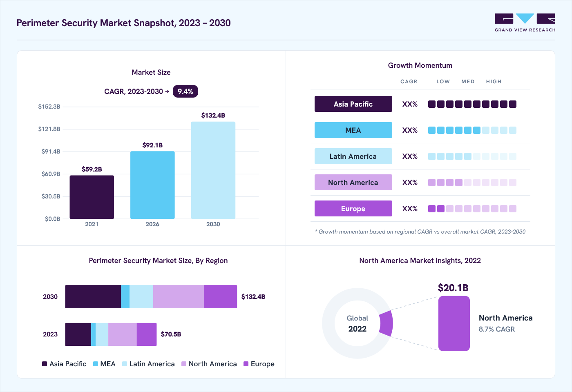Click Latin America segment in 2030 bar
The width and height of the screenshot is (572, 392).
tap(141, 297)
